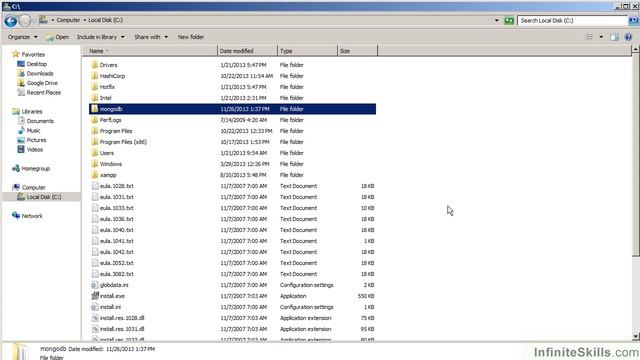This screenshot has height=360, width=640.
Task: Click the globdata.ini file icon
Action: pos(95,285)
